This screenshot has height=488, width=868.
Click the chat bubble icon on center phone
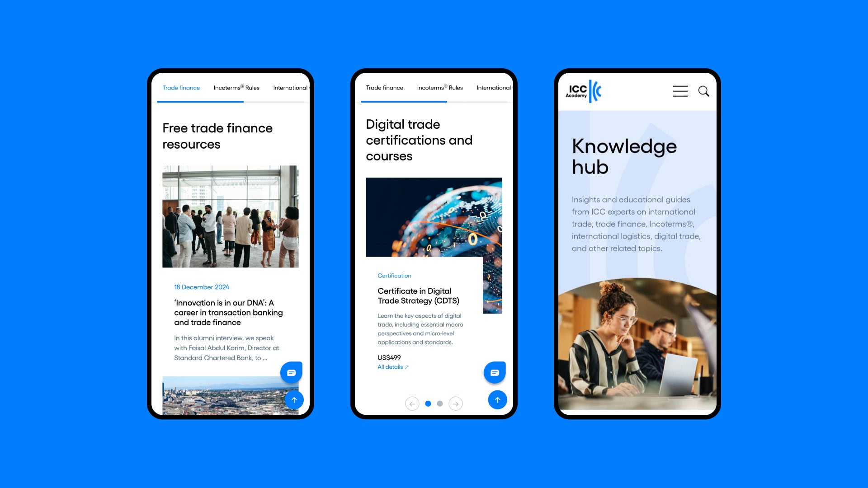494,372
